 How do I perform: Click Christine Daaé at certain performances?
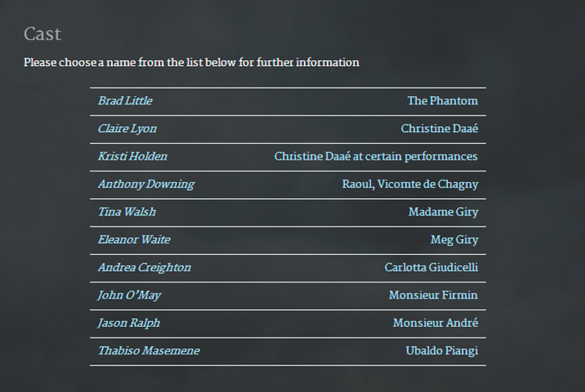coord(375,156)
